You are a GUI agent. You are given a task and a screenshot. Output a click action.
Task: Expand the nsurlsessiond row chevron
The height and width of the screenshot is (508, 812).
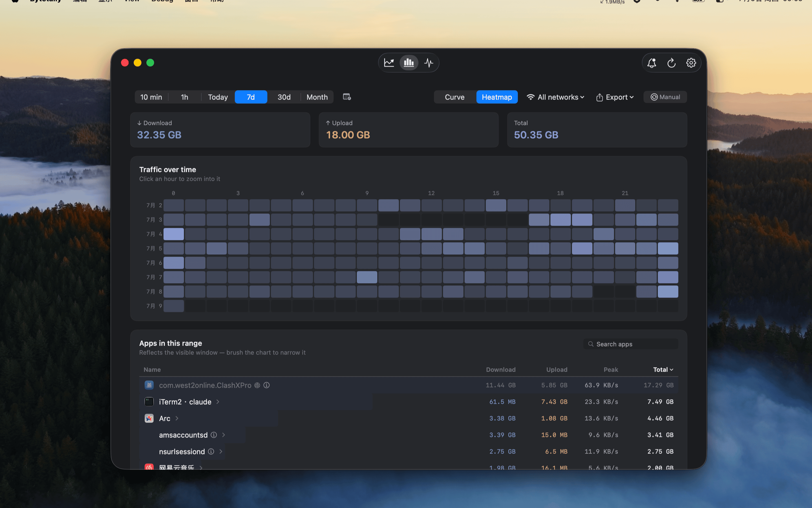point(221,451)
